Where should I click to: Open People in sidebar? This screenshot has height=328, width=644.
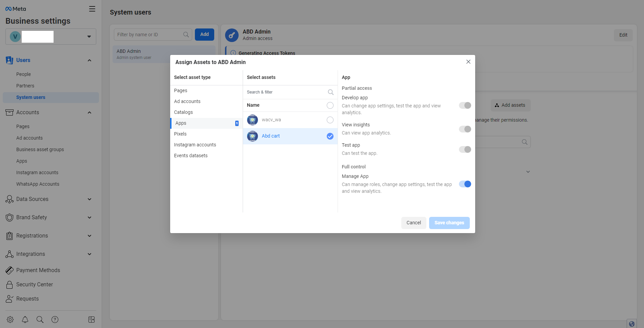click(23, 74)
